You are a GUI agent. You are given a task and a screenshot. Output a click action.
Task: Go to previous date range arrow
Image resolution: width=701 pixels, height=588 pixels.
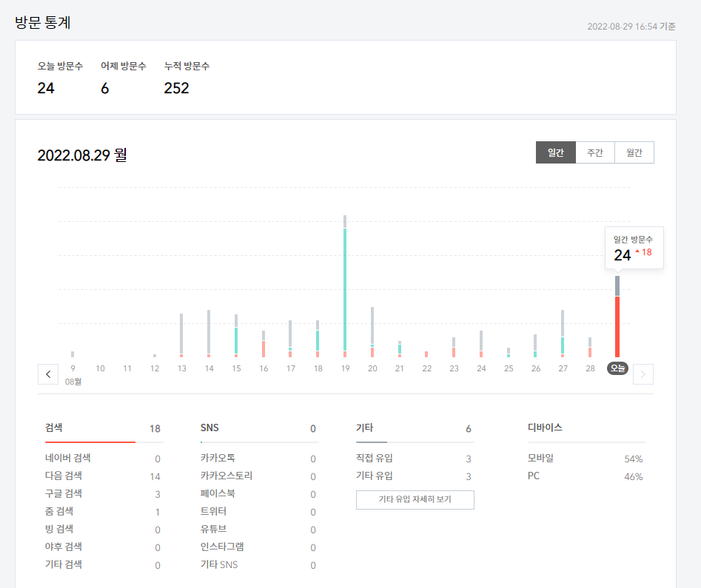point(48,374)
